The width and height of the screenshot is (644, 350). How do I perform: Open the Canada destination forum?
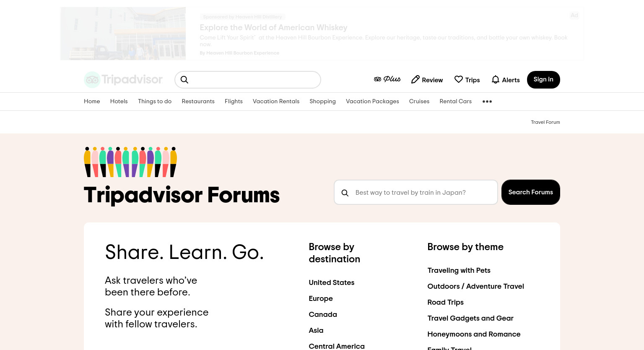click(323, 315)
